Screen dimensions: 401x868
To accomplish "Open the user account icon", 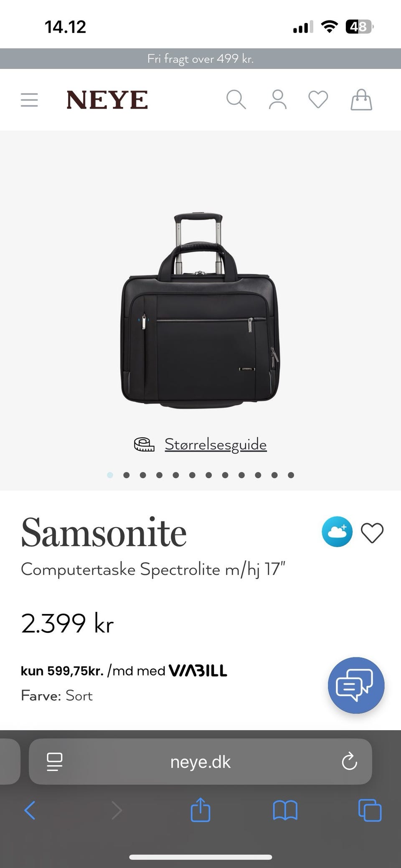I will coord(278,100).
